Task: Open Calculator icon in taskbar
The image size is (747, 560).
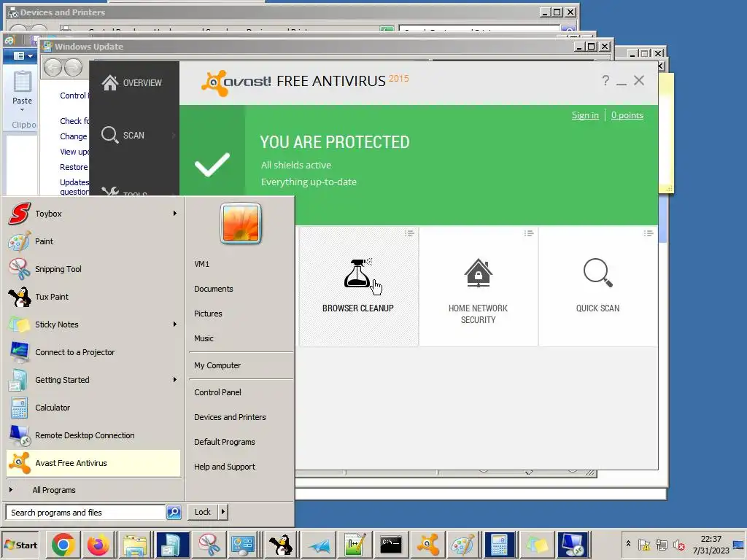Action: (x=499, y=545)
